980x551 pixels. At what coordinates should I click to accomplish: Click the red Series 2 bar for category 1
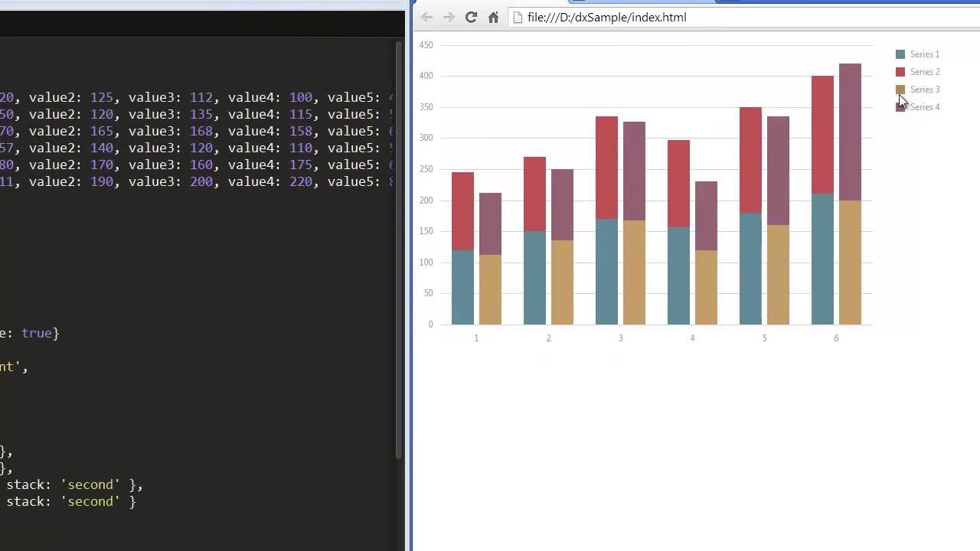(x=462, y=211)
